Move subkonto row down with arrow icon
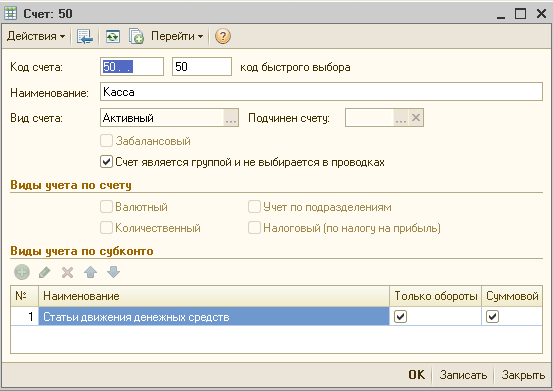Screen dimensions: 553x391 (114, 272)
